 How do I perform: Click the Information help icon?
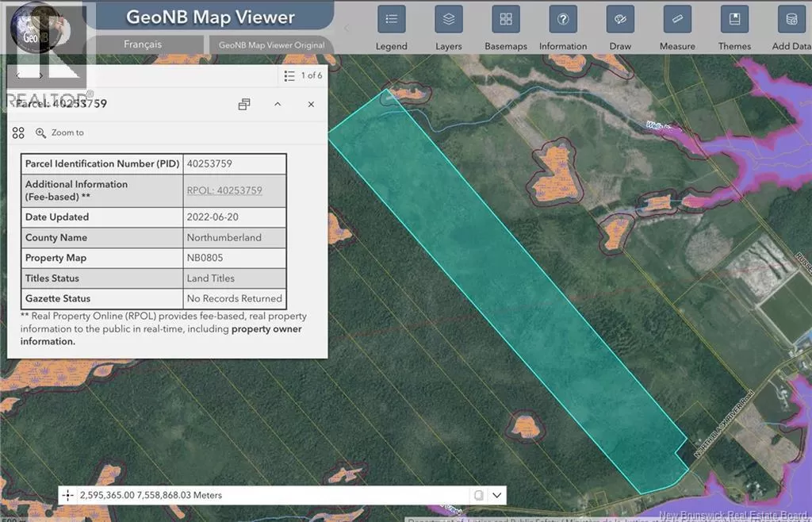click(563, 19)
